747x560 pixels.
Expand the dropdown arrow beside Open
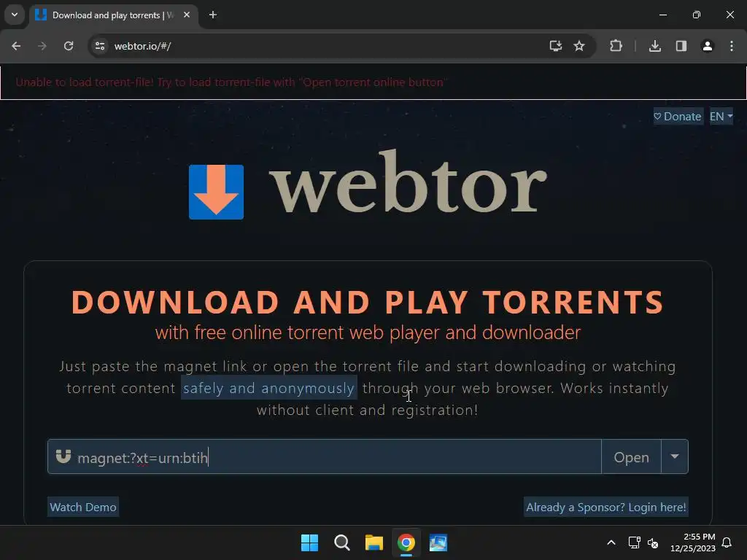[x=675, y=456]
